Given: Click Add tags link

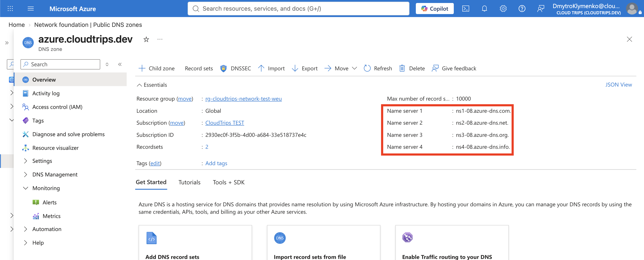Looking at the screenshot, I should point(216,163).
